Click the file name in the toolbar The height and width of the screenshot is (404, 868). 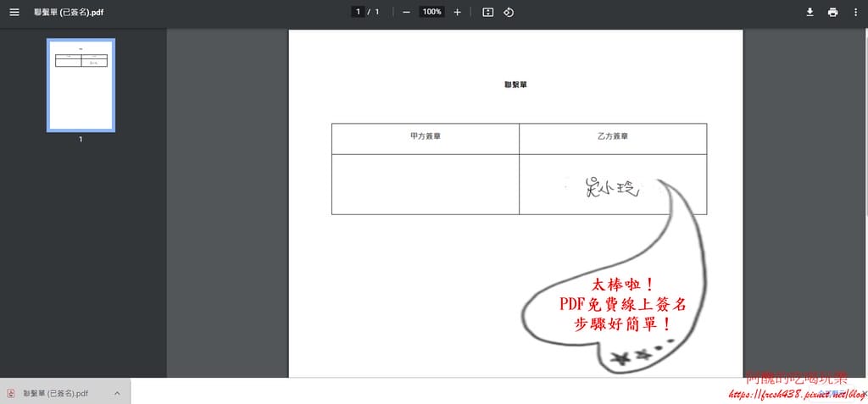click(70, 12)
